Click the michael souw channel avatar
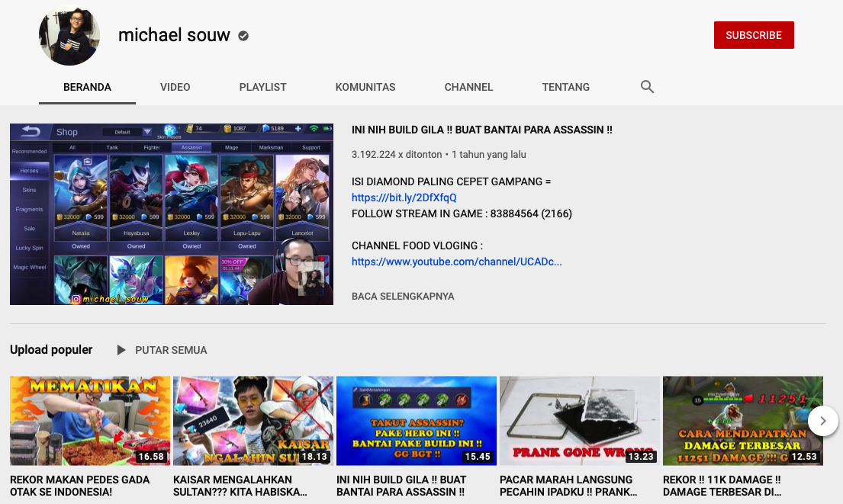 tap(69, 36)
